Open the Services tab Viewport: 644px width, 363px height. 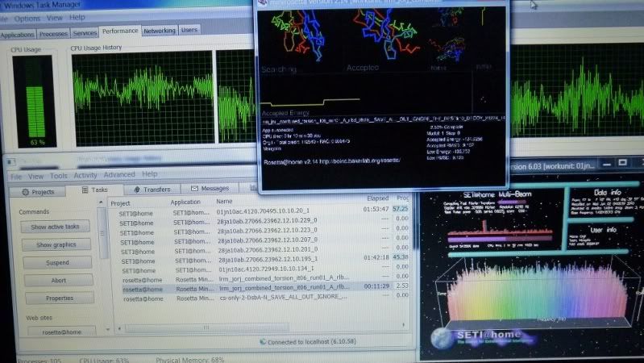click(x=84, y=33)
